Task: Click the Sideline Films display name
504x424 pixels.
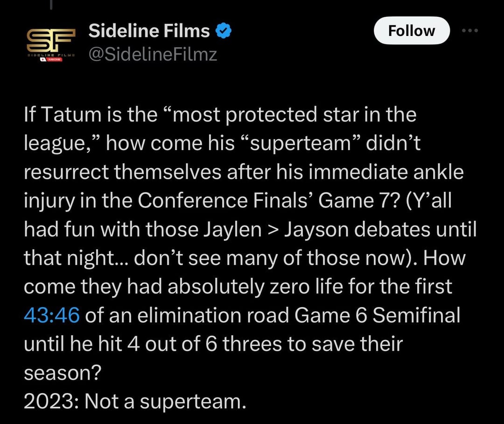Action: coord(149,31)
